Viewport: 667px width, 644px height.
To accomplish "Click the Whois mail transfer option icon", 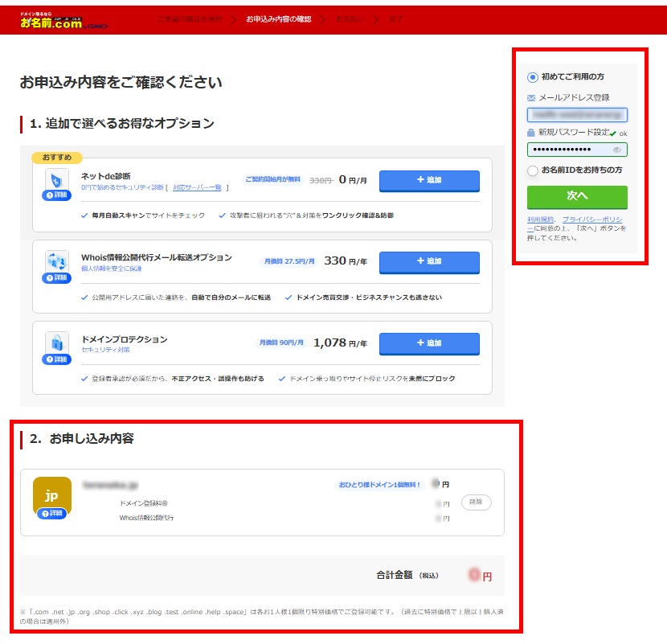I will (x=56, y=261).
